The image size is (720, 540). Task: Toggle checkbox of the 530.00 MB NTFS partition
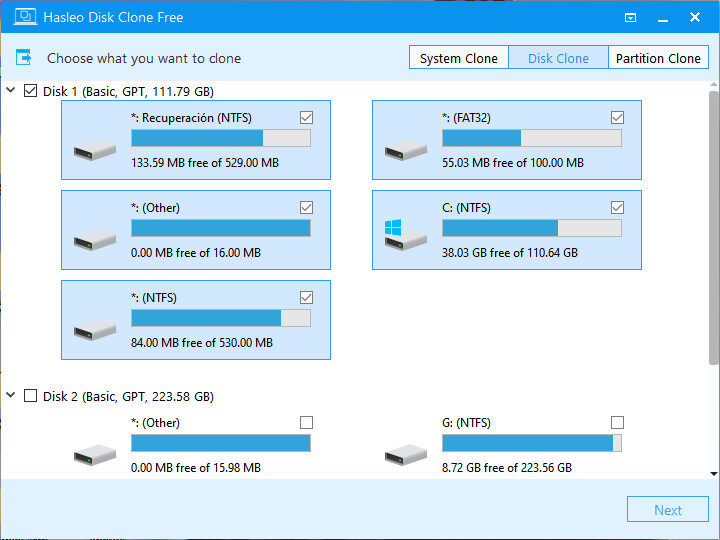[x=306, y=298]
